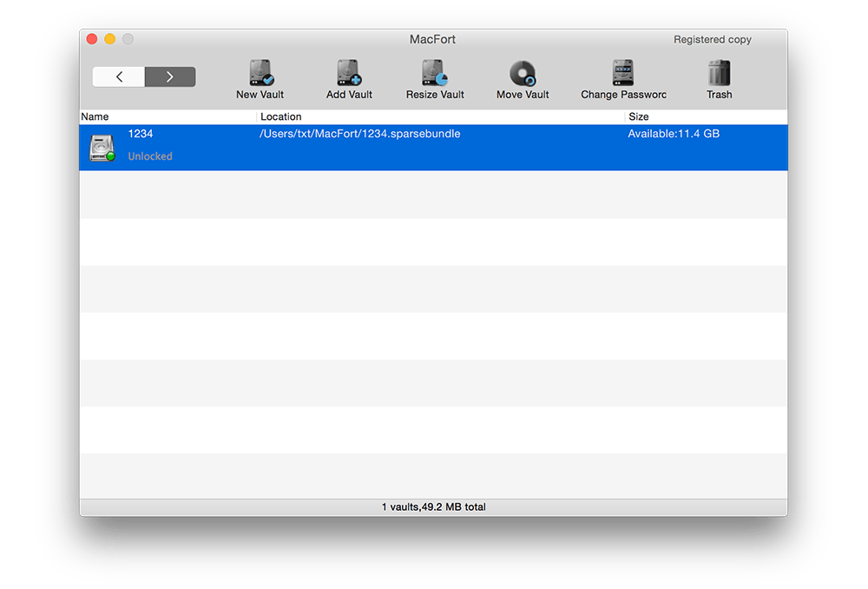Click the Registered copy label

[x=713, y=39]
